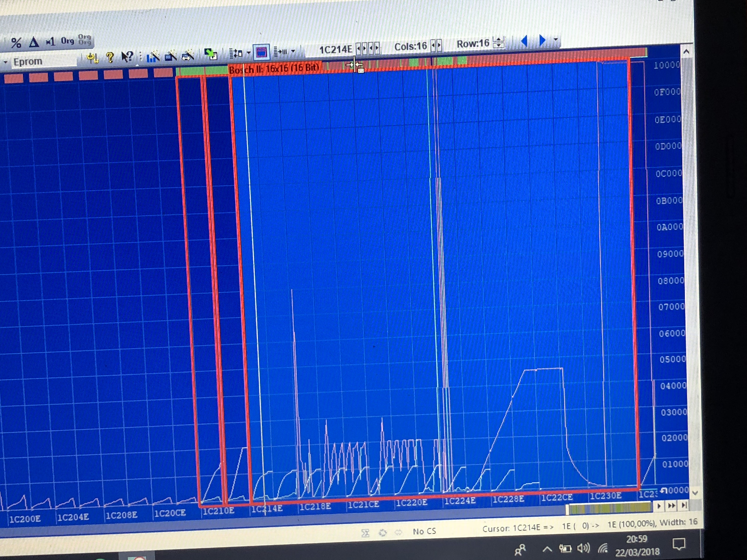Viewport: 747px width, 560px height.
Task: Open dropdown beside blue navigation arrows
Action: pos(555,39)
